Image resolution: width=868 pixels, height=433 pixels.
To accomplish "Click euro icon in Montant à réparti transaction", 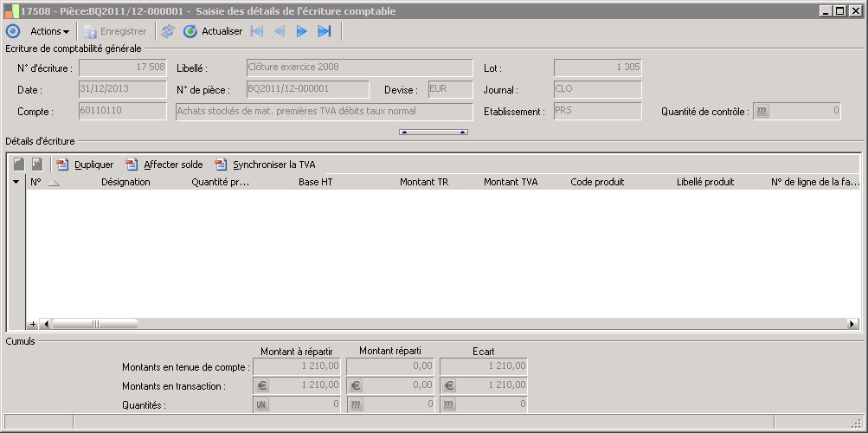I will pyautogui.click(x=262, y=385).
